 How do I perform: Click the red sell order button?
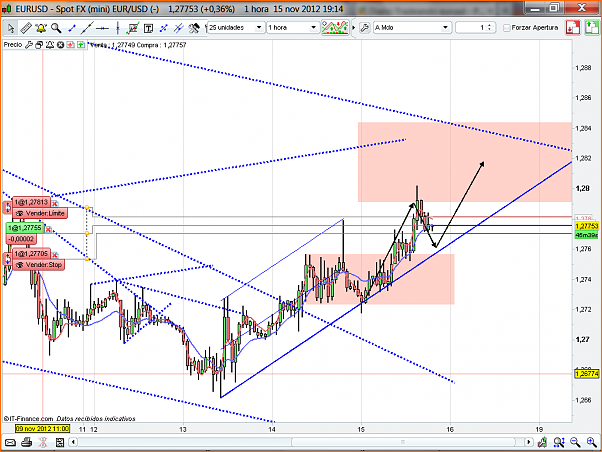[573, 28]
